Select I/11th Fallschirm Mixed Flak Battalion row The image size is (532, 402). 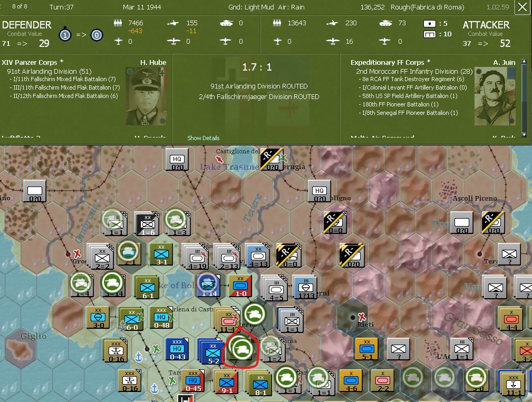(x=63, y=79)
